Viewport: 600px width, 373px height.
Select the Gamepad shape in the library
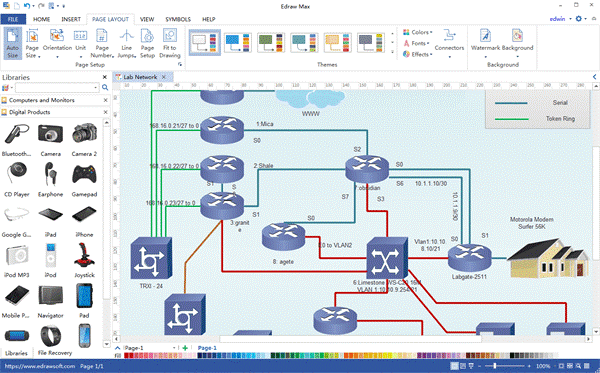[x=84, y=180]
